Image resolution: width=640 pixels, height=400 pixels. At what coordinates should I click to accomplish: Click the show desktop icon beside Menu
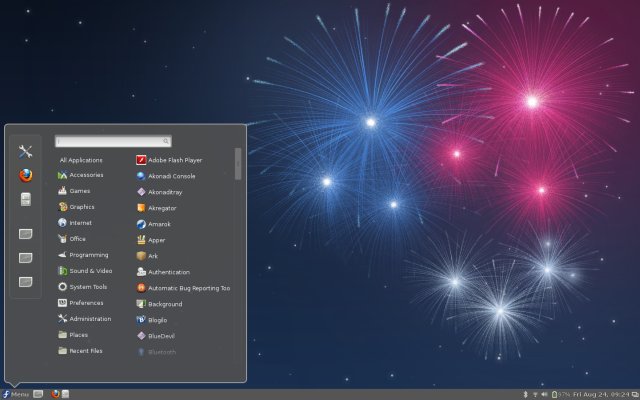(38, 394)
